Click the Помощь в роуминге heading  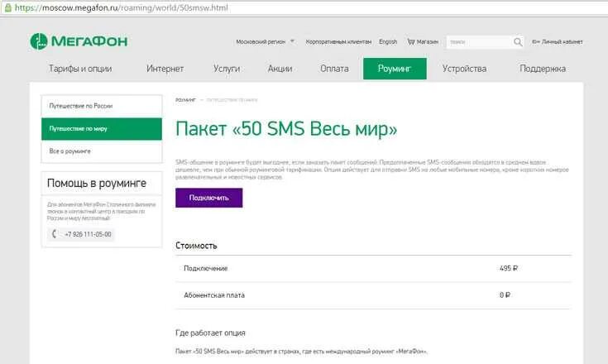pyautogui.click(x=97, y=183)
